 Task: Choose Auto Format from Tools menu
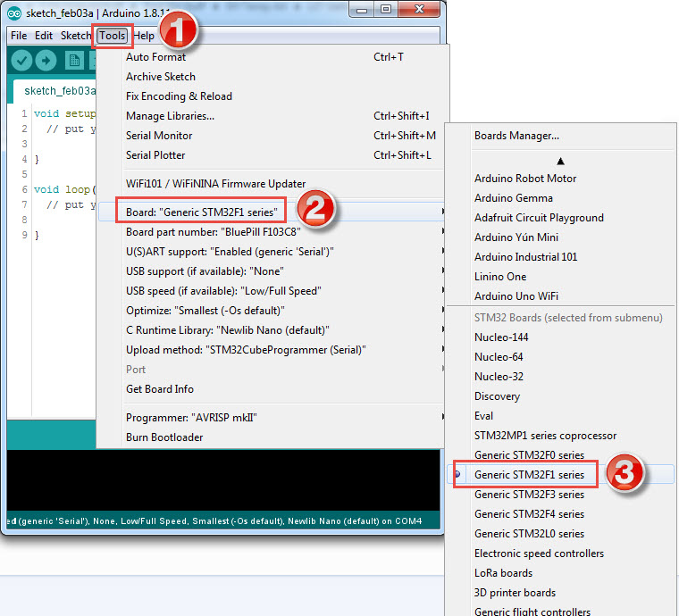tap(272, 57)
